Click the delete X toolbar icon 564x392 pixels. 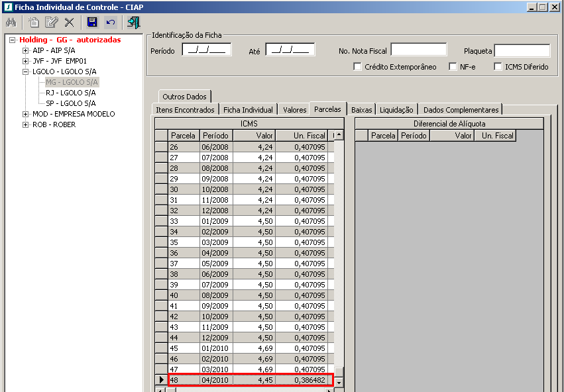69,23
